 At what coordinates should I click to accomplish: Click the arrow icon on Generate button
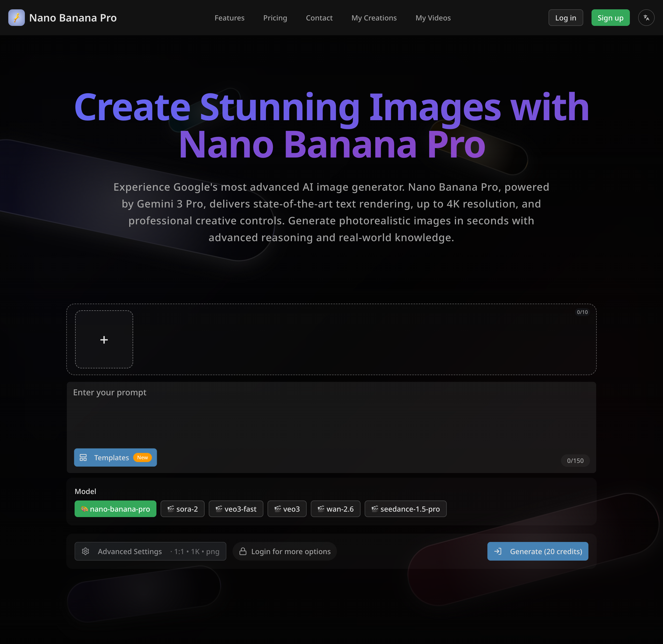[x=498, y=551]
